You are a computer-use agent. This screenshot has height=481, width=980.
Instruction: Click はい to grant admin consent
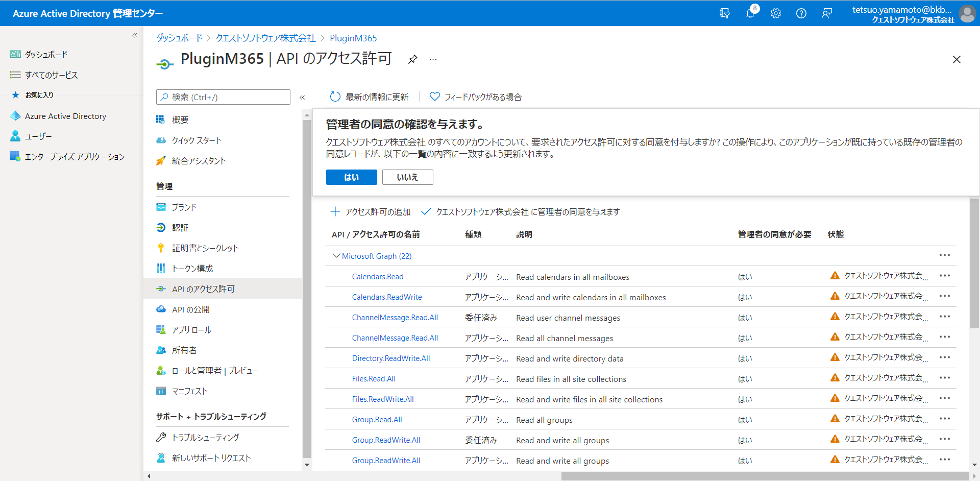(351, 177)
